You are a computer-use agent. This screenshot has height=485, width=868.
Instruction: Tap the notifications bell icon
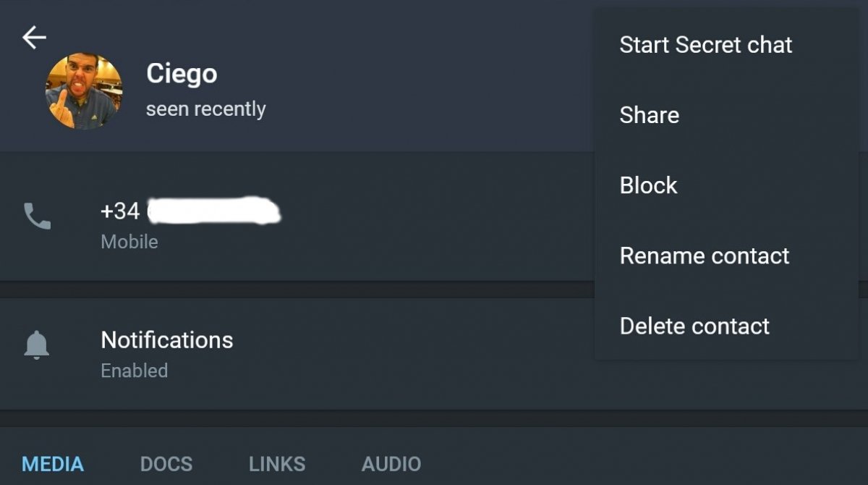pos(36,345)
